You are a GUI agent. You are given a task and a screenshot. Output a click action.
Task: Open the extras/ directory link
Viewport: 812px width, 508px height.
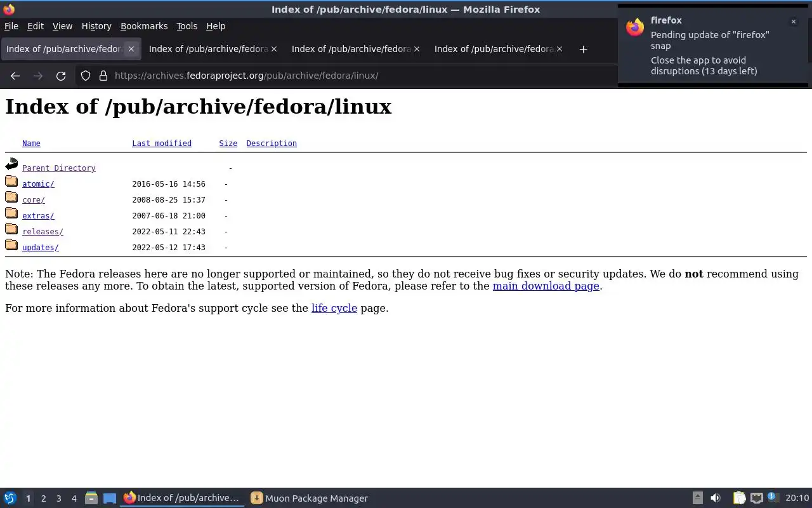pos(38,216)
